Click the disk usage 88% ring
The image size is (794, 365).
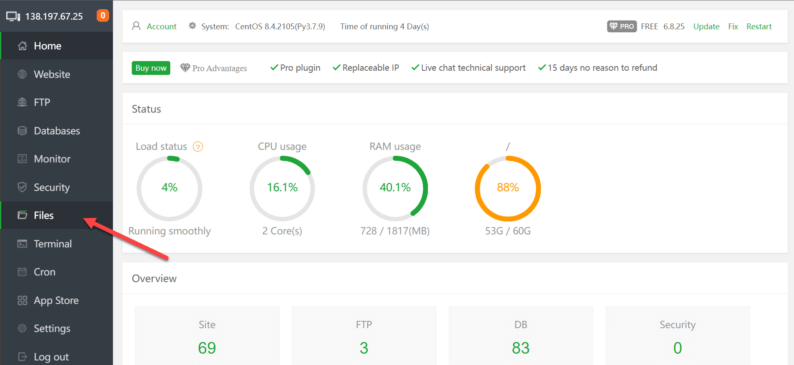point(508,189)
